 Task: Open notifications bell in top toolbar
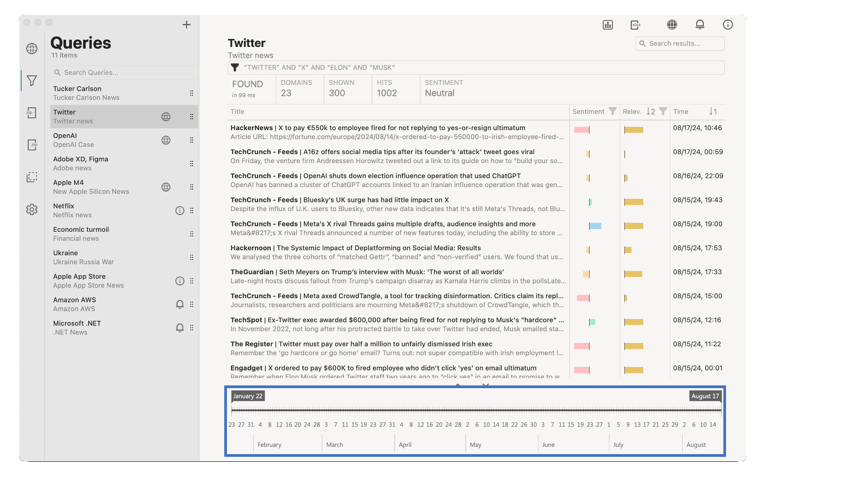700,25
